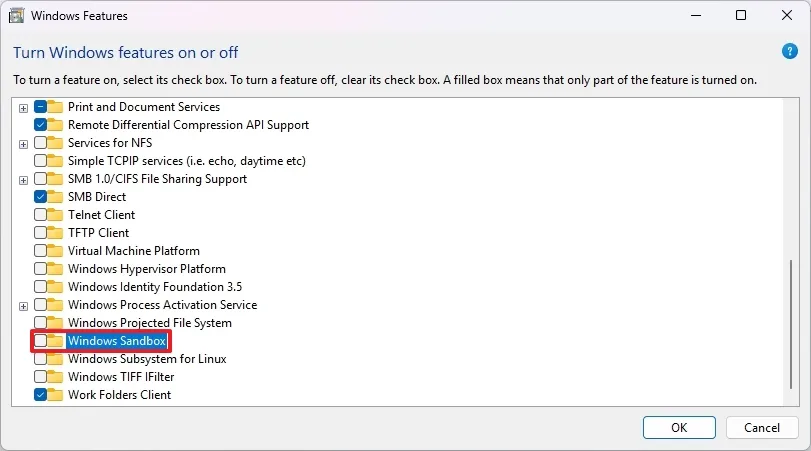
Task: Select Windows Identity Foundation 3.5 item
Action: pyautogui.click(x=154, y=287)
